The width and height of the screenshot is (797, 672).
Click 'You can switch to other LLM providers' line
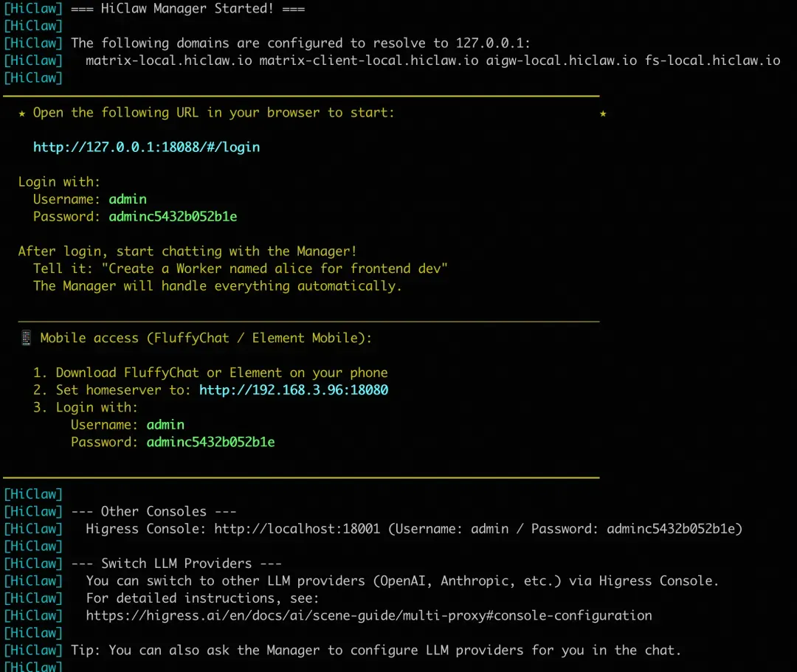click(402, 581)
